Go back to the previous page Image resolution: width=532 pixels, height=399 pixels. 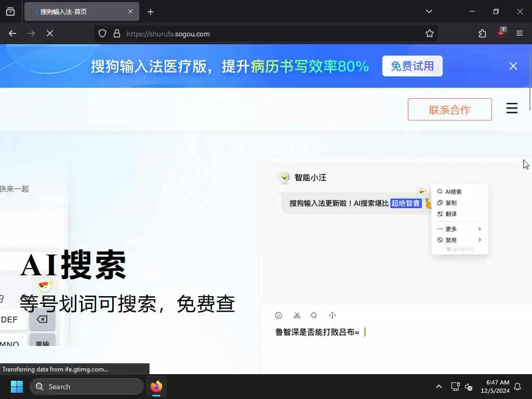pos(12,33)
